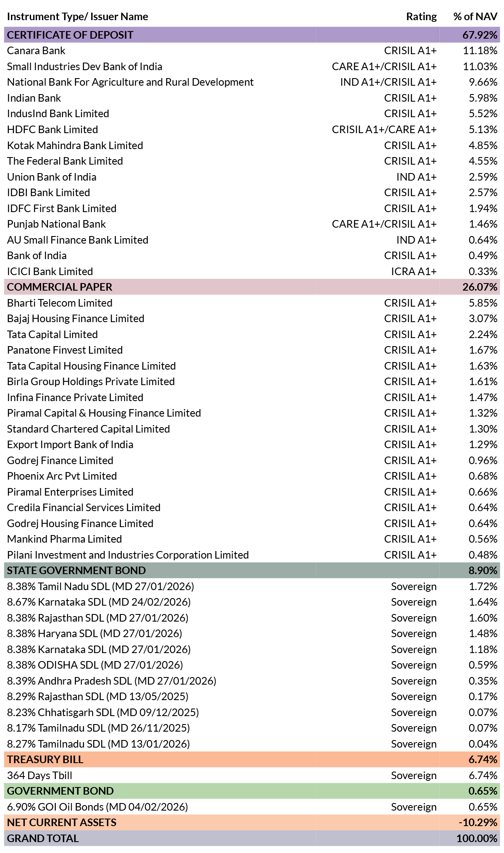
Task: Select the 67.92% certificate of deposit total
Action: coord(480,35)
